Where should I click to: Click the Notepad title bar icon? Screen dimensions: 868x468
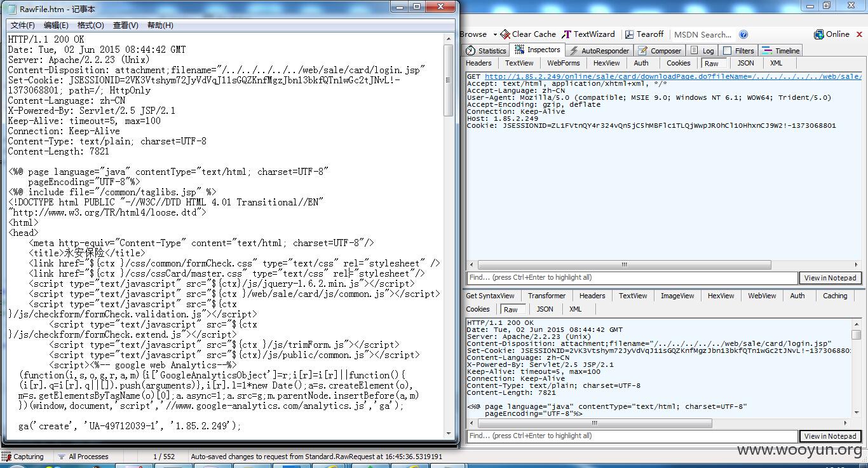(x=11, y=9)
